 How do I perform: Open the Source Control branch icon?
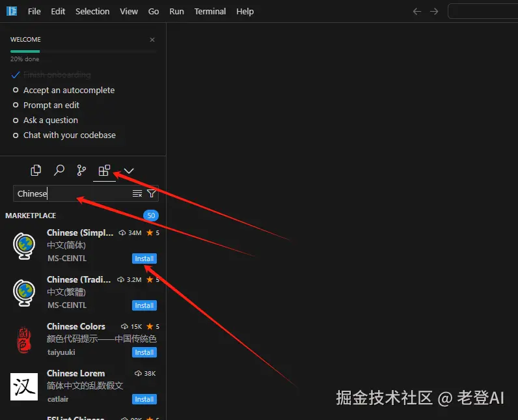click(x=81, y=171)
